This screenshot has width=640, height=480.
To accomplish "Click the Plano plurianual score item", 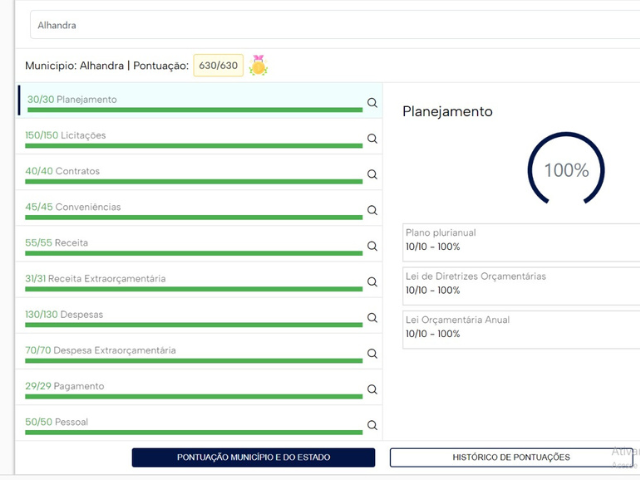I will click(520, 240).
